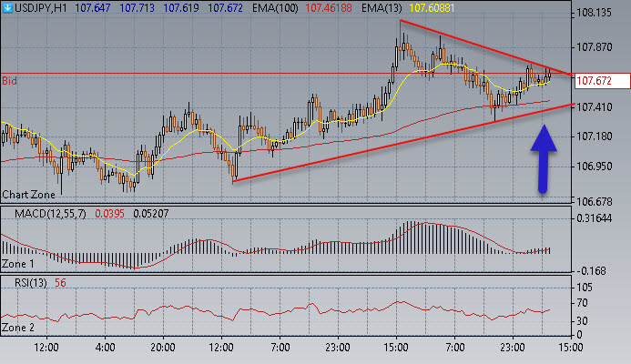Click the Zone 1 label
631x364 pixels.
coord(18,264)
